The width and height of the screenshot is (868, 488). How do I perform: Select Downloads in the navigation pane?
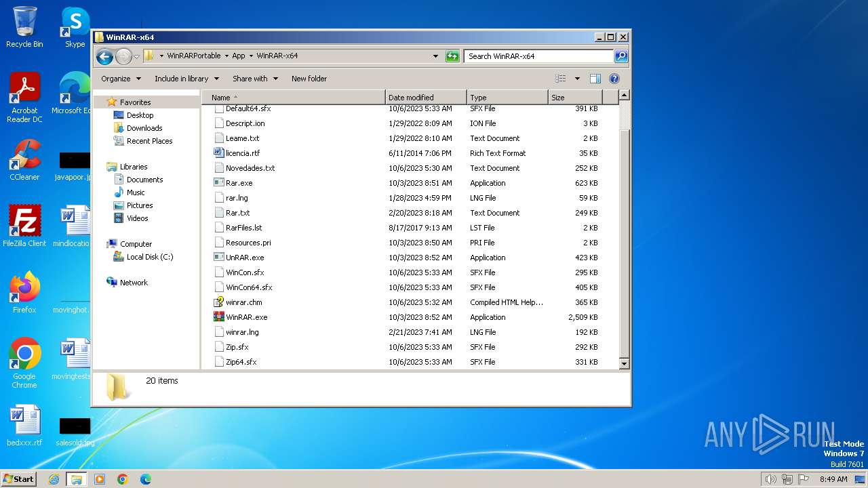pos(144,128)
